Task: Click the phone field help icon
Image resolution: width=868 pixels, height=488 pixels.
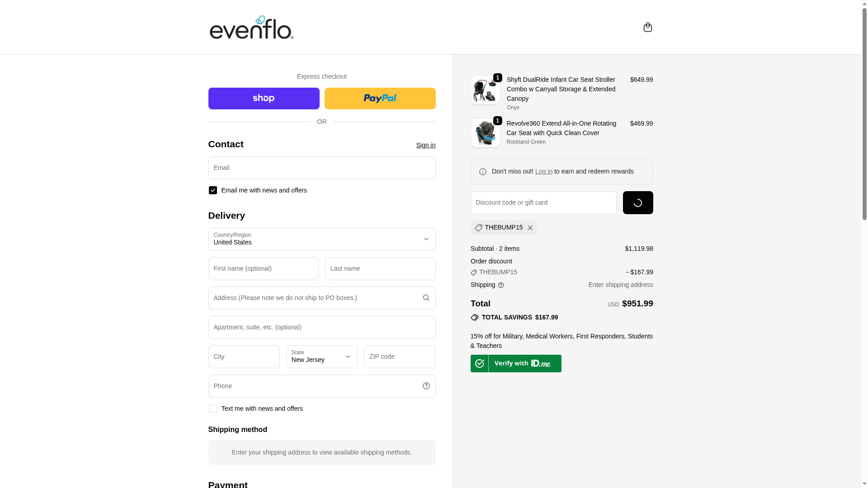Action: point(426,386)
